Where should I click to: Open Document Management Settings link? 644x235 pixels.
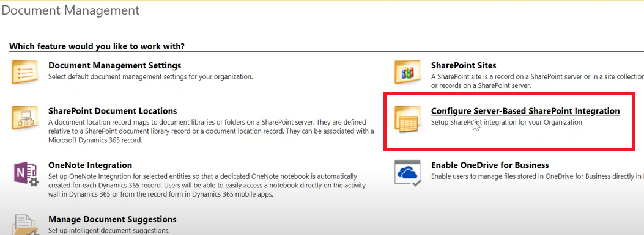114,66
